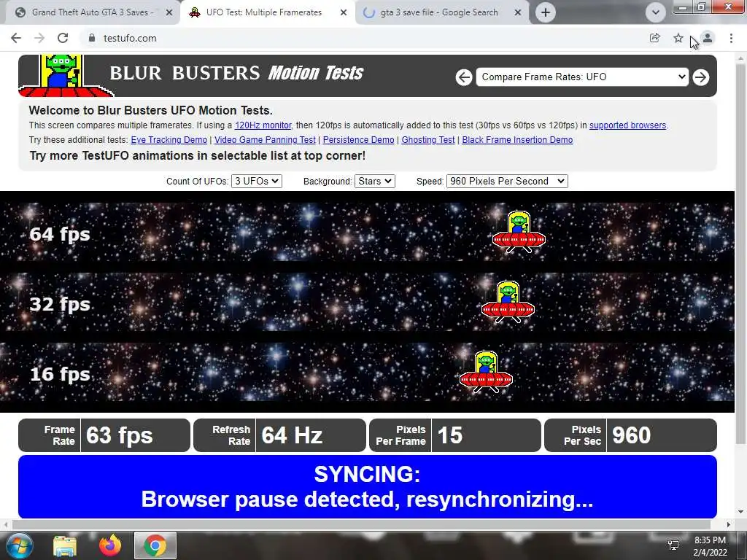Click the UFO in the 32 fps lane
The image size is (747, 560).
click(x=508, y=302)
